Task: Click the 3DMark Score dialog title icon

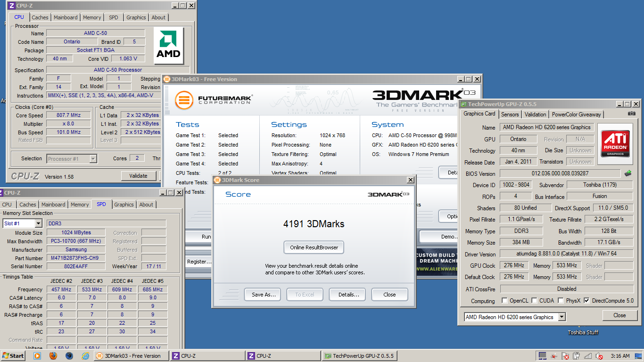Action: point(217,180)
